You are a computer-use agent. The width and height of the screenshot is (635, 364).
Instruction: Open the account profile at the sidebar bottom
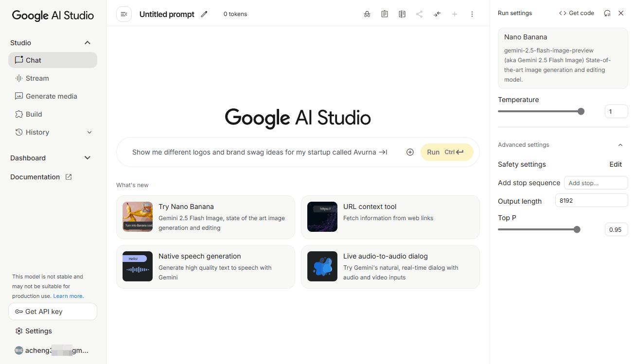pos(53,350)
